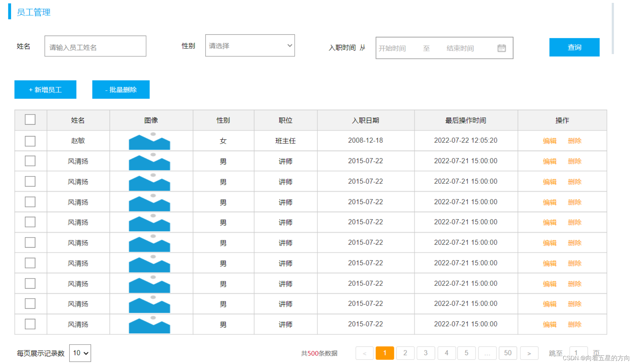Go to page 50
634x364 pixels.
point(508,353)
